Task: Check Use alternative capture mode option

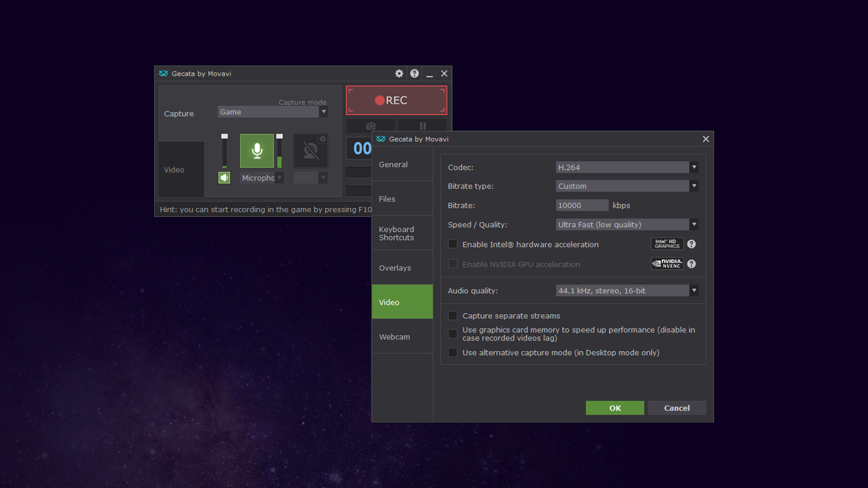Action: 453,352
